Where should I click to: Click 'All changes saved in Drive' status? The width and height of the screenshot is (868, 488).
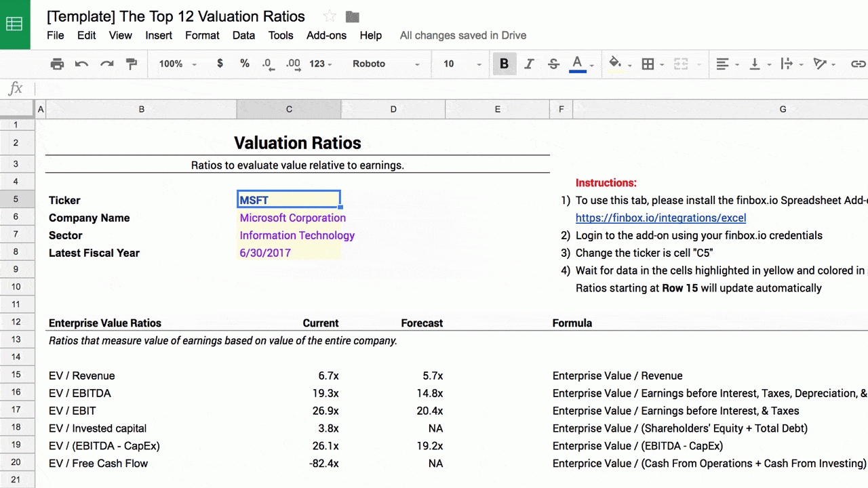point(463,35)
